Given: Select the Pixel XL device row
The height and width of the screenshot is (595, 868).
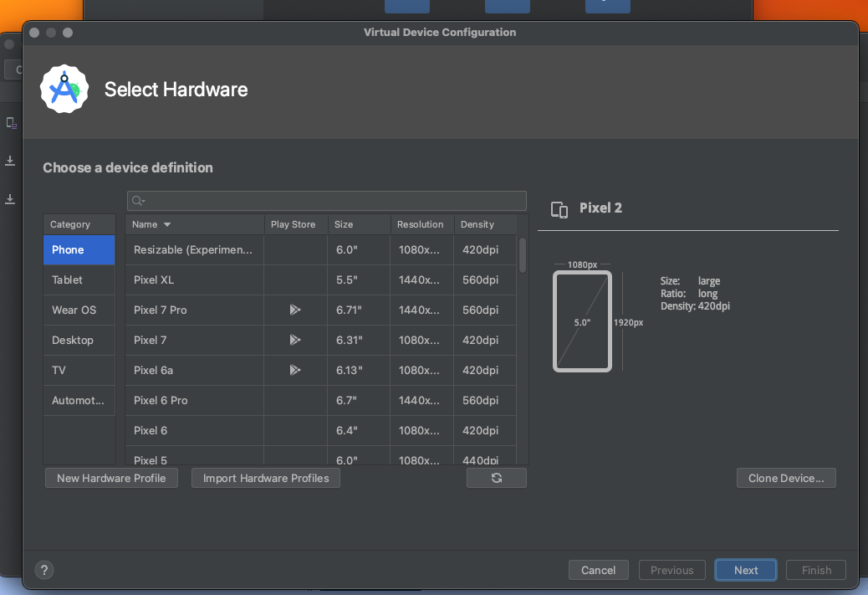Looking at the screenshot, I should pos(321,280).
